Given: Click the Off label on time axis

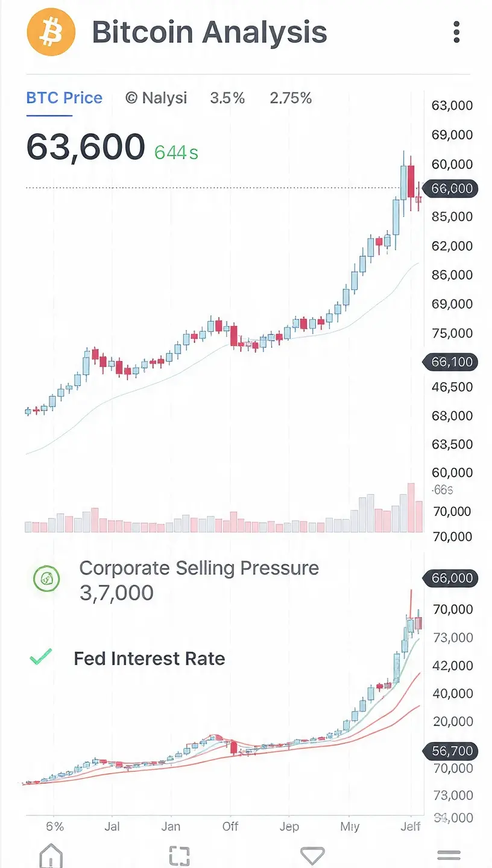Looking at the screenshot, I should coord(230,826).
